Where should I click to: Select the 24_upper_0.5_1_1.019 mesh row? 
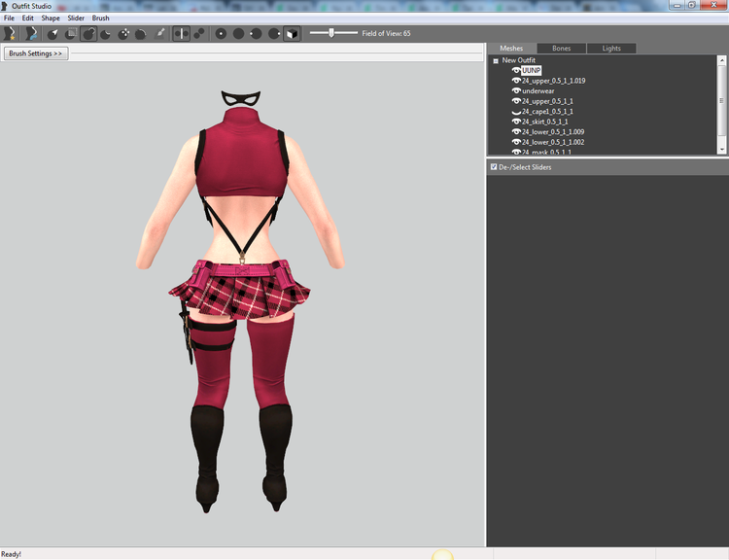[x=553, y=81]
